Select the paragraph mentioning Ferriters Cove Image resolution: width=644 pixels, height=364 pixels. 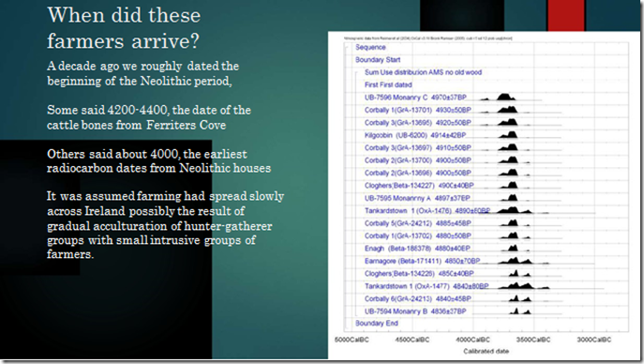149,117
